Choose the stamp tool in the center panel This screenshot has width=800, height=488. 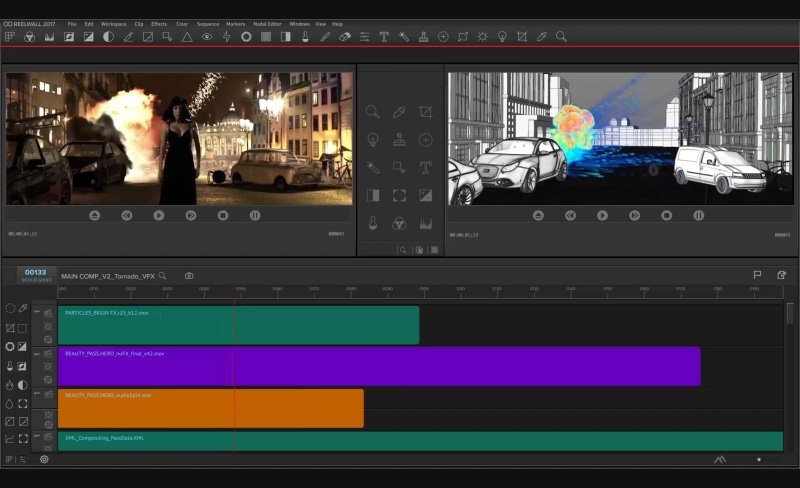coord(399,140)
